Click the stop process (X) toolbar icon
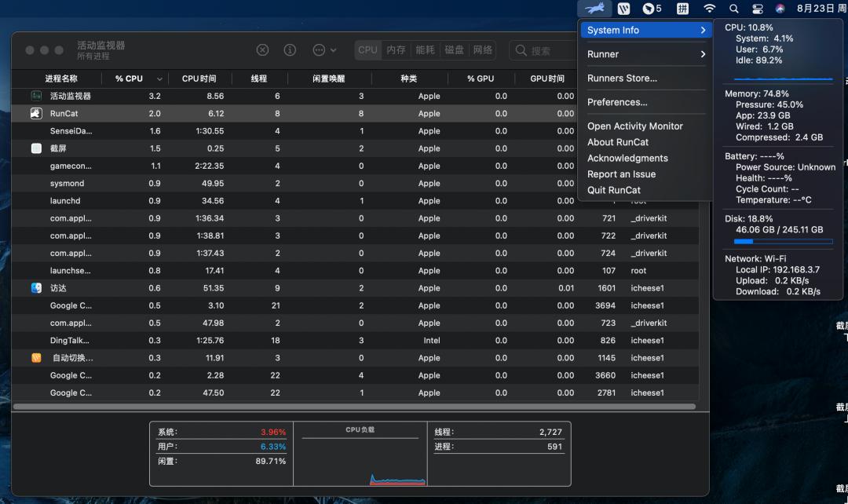 (x=262, y=50)
